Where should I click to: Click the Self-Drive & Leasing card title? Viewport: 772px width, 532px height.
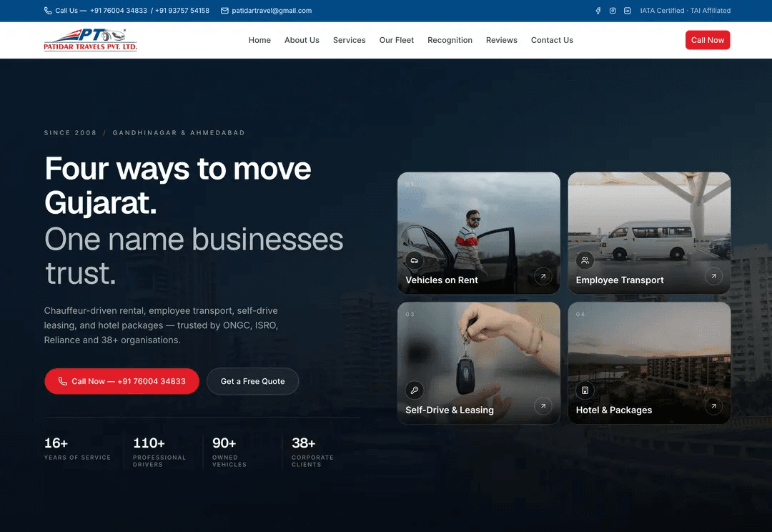click(x=450, y=410)
